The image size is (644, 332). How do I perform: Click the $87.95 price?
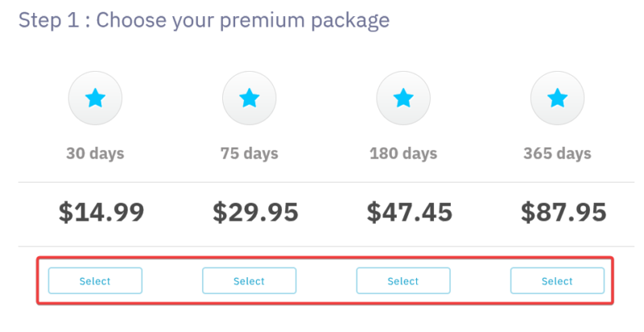coord(563,212)
